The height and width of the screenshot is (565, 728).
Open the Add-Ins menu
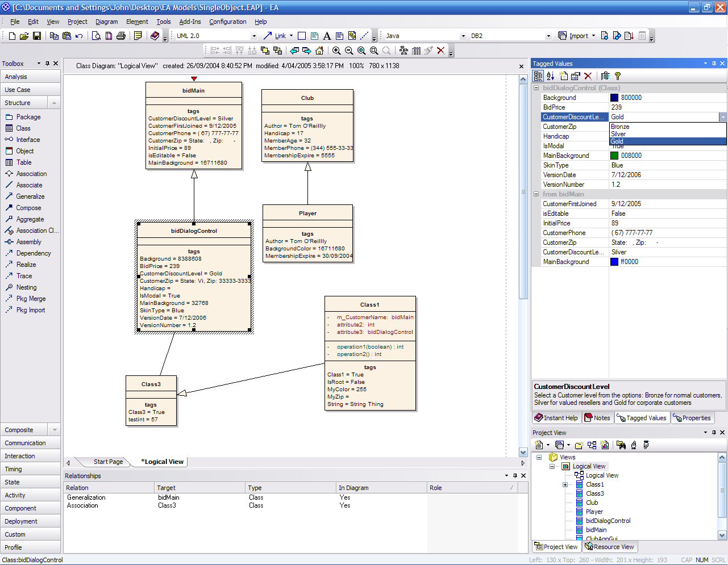point(190,22)
